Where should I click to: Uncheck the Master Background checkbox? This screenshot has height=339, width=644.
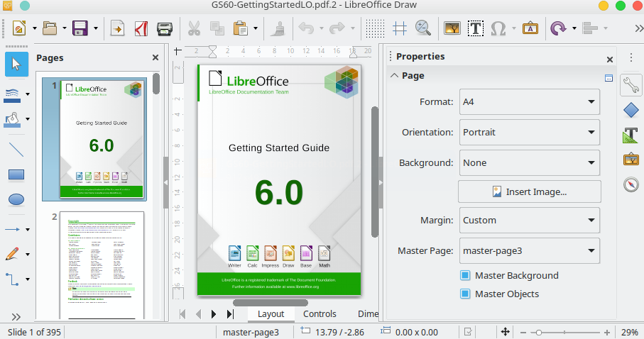click(466, 275)
